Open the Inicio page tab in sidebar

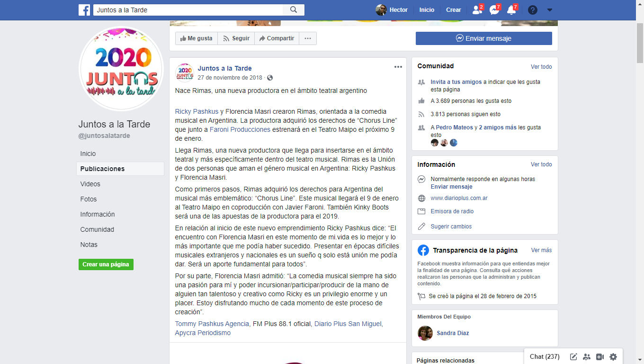pos(88,154)
